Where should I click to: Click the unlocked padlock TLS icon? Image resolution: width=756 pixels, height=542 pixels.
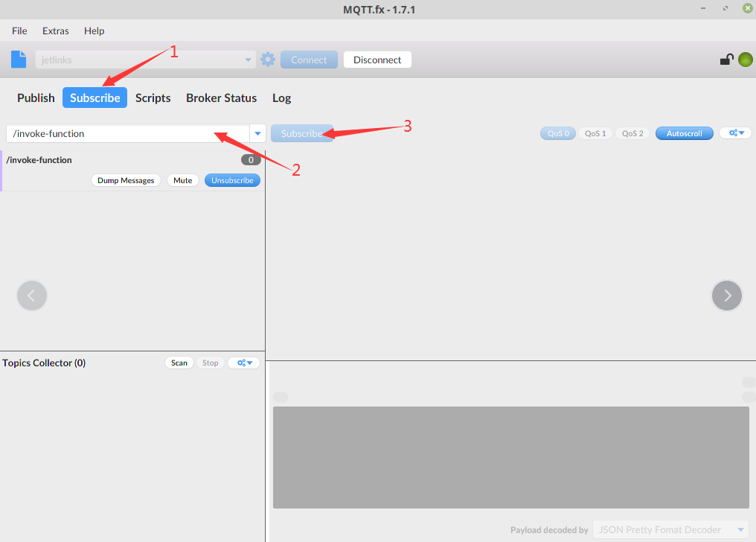click(x=726, y=60)
